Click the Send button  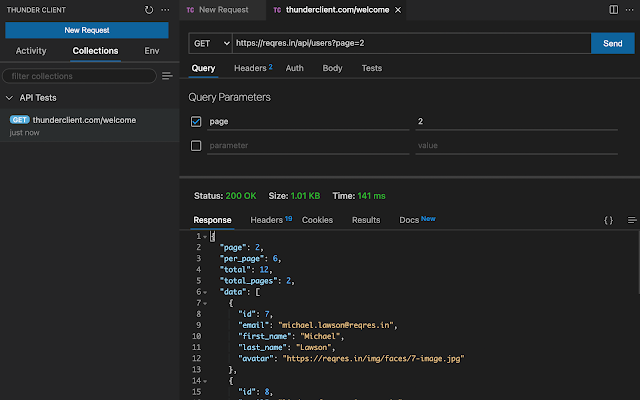pos(613,43)
